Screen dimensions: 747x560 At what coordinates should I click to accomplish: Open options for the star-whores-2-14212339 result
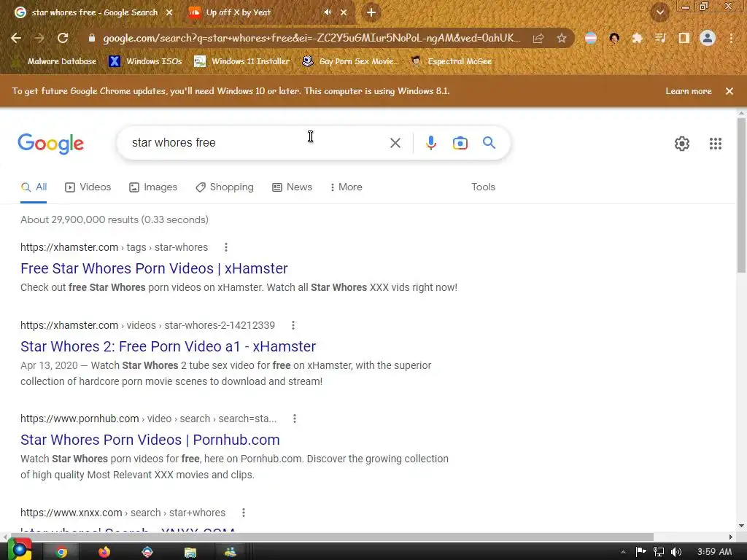pyautogui.click(x=293, y=325)
